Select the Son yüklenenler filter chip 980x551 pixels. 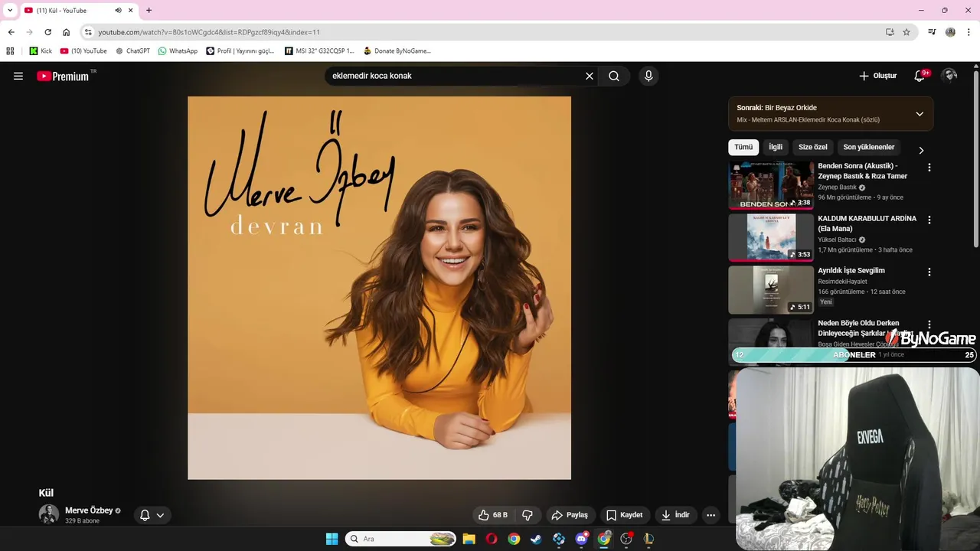point(869,147)
